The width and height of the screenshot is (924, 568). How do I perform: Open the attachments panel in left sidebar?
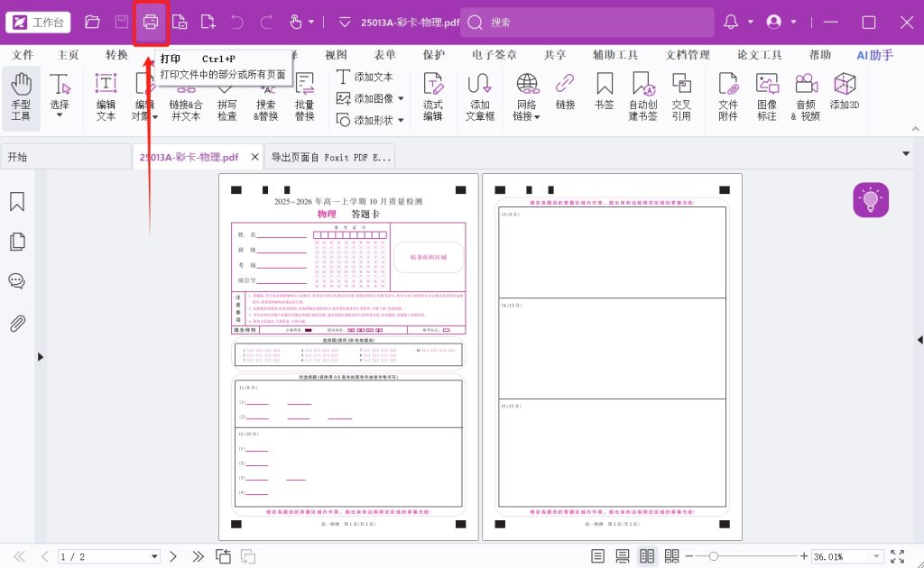[16, 324]
